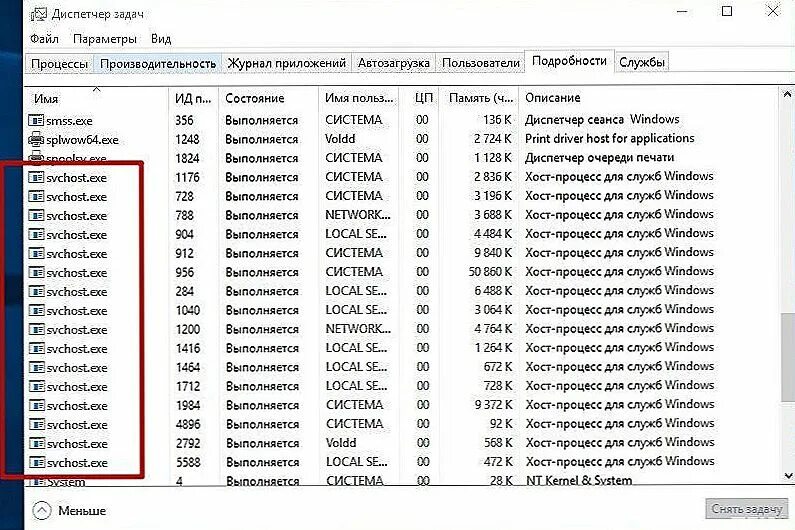
Task: Maximize the Task Manager window
Action: coord(727,11)
